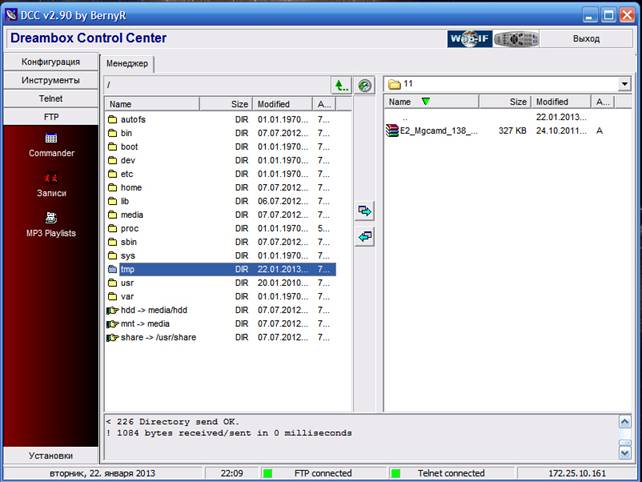Open the MP3 Playlists icon
The height and width of the screenshot is (482, 642).
click(x=51, y=225)
